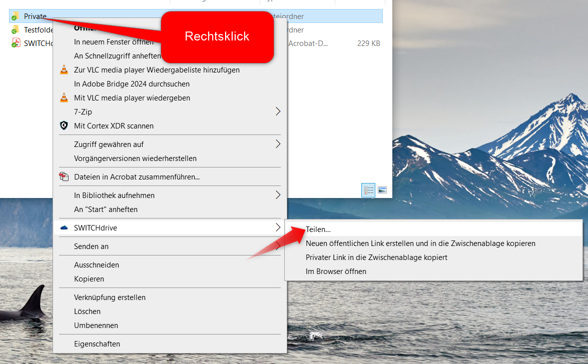Click the VLC cone icon beside 'Wiedergabeliste hinzufügen'
The image size is (588, 364).
point(64,70)
